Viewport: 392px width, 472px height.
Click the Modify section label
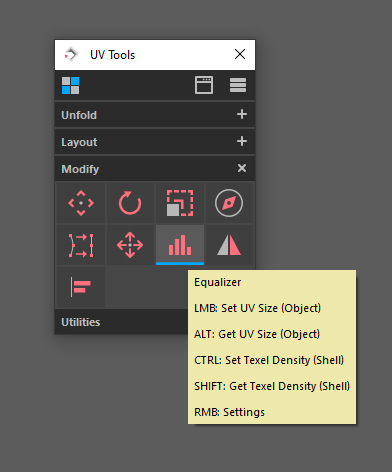80,169
